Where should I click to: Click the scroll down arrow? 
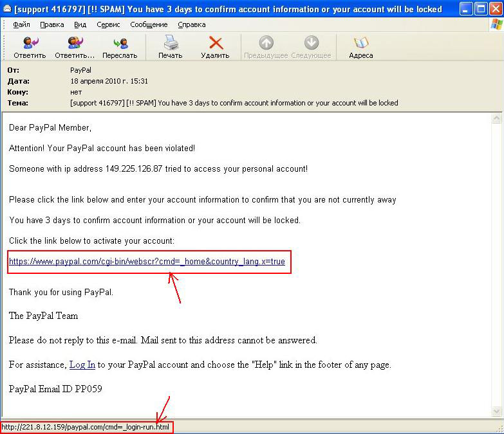(496, 411)
